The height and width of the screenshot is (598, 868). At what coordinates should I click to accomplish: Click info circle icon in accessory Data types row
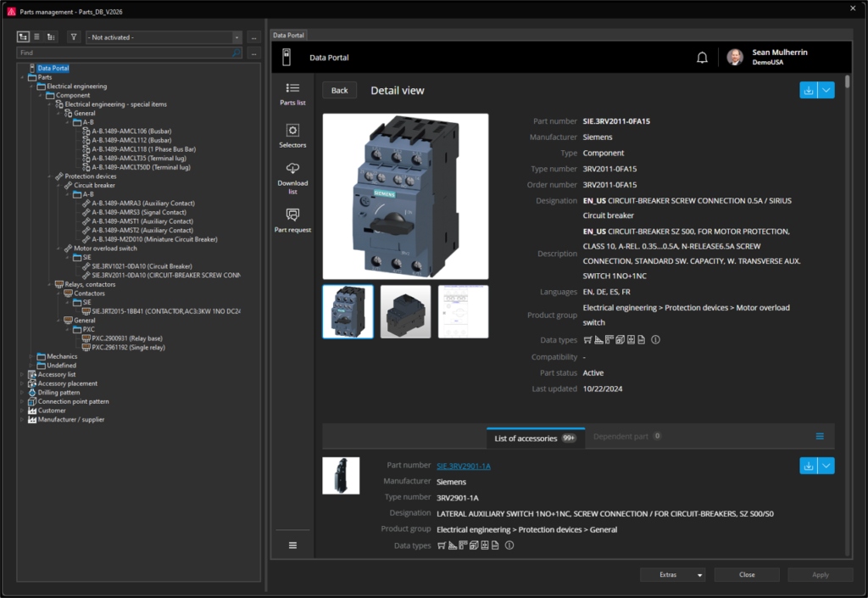[509, 545]
